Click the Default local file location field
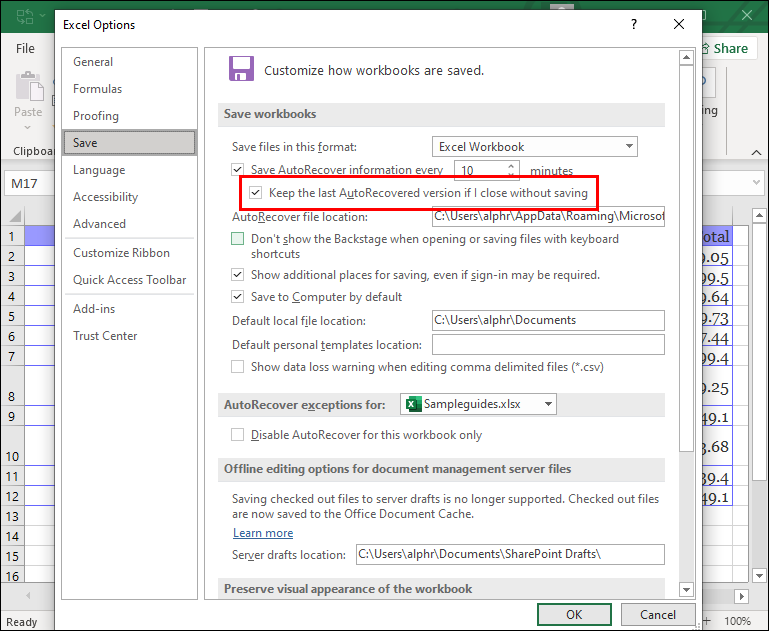 point(548,320)
